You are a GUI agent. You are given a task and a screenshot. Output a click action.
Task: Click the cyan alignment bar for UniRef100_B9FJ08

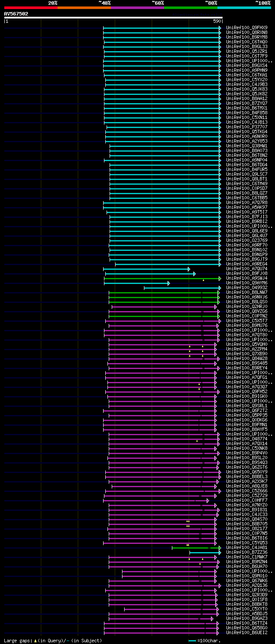pyautogui.click(x=150, y=274)
